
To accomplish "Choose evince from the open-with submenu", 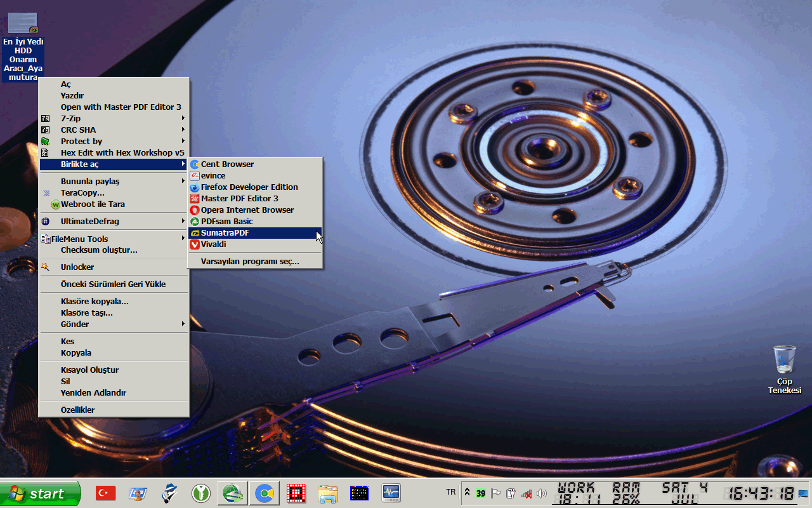I will click(255, 175).
